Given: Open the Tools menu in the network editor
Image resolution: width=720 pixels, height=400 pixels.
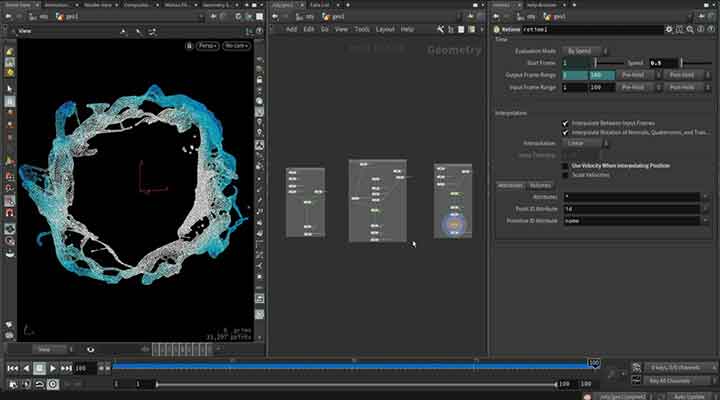Looking at the screenshot, I should coord(362,29).
